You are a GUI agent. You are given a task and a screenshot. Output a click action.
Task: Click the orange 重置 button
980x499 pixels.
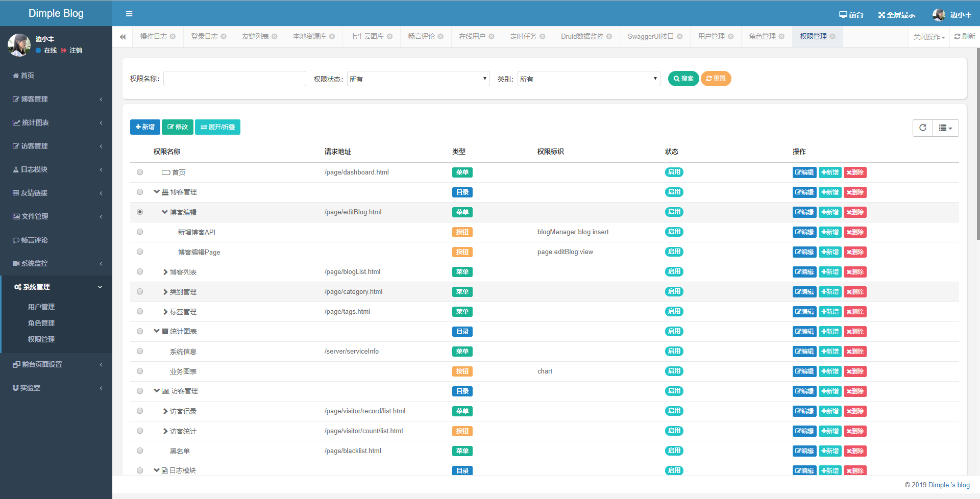[x=716, y=79]
